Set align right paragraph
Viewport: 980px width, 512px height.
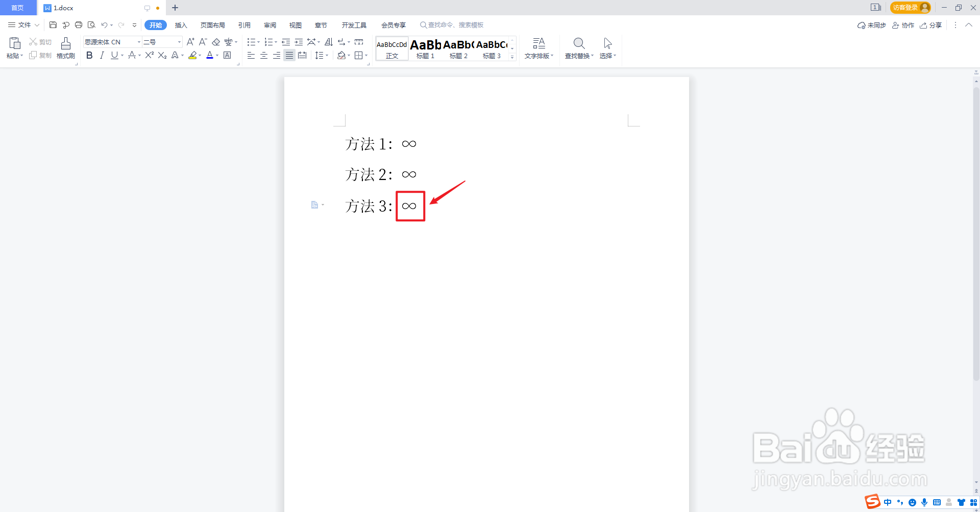click(x=277, y=55)
